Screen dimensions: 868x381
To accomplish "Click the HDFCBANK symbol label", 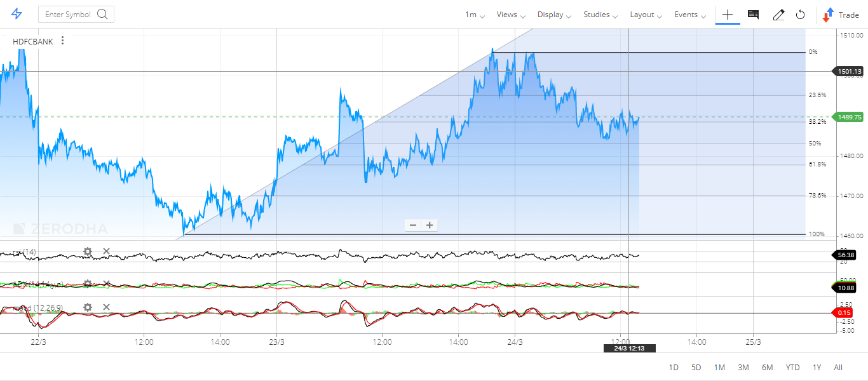I will [x=33, y=41].
